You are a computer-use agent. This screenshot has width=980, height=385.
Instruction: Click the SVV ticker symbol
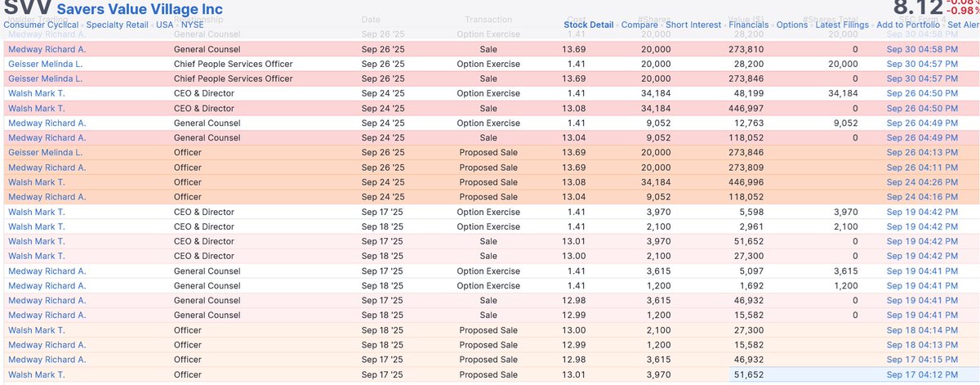[28, 8]
